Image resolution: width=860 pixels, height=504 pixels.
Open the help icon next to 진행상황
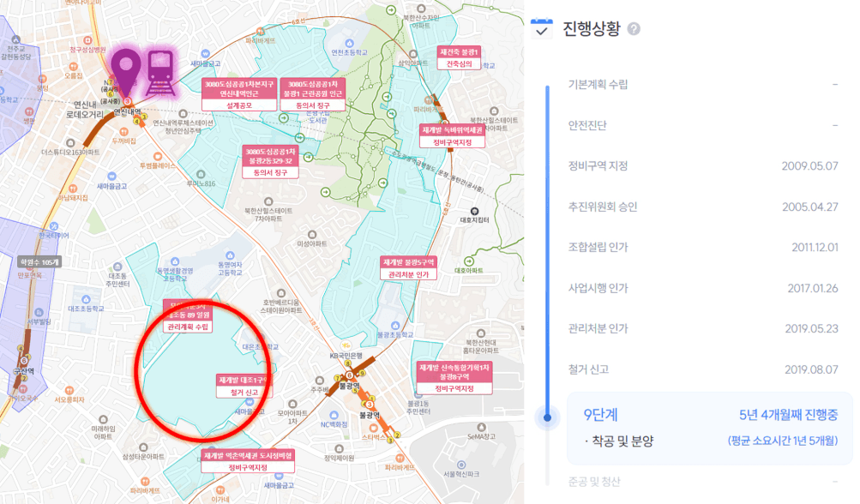pos(634,28)
